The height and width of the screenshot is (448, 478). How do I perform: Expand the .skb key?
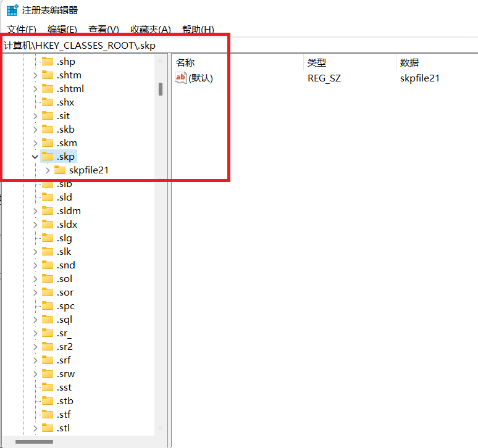[x=35, y=130]
